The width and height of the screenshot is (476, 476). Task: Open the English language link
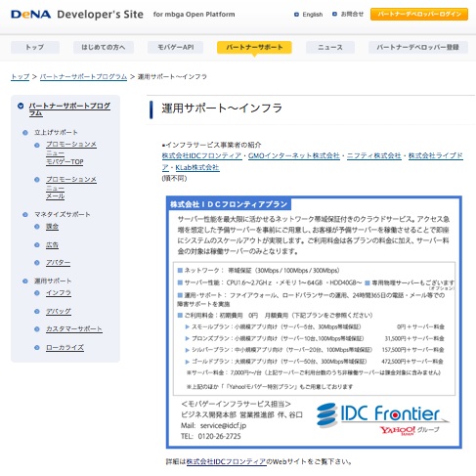313,15
